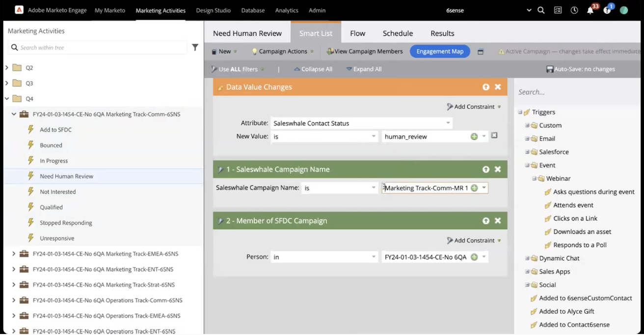This screenshot has height=335, width=644.
Task: Collapse the Webinar triggers folder
Action: [x=534, y=178]
